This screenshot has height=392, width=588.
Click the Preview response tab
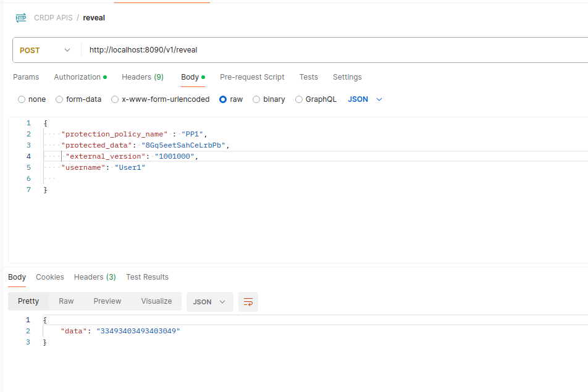(x=107, y=301)
